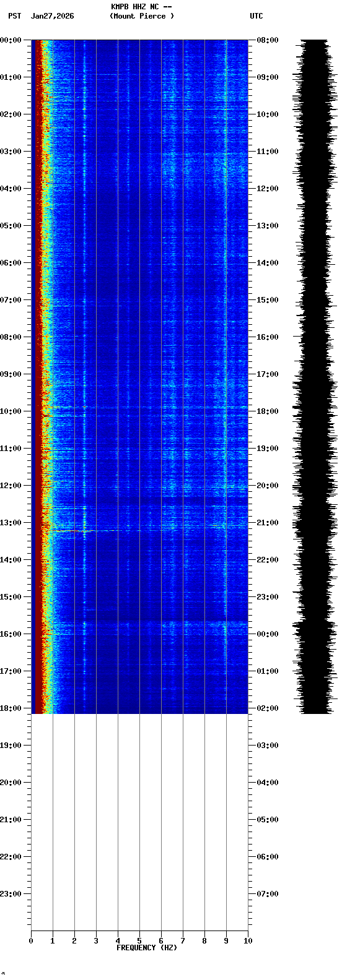Click UTC time label '05:00'
Image resolution: width=342 pixels, height=980 pixels.
tap(268, 820)
